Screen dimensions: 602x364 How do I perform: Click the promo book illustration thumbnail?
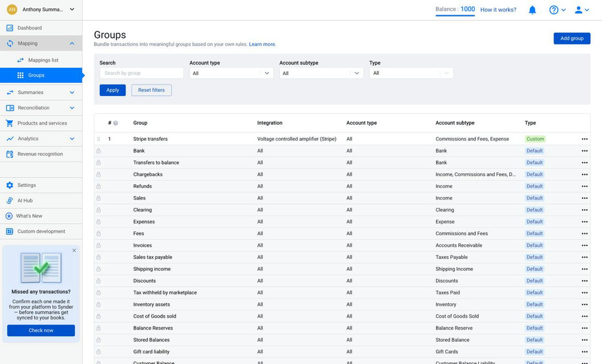[41, 267]
